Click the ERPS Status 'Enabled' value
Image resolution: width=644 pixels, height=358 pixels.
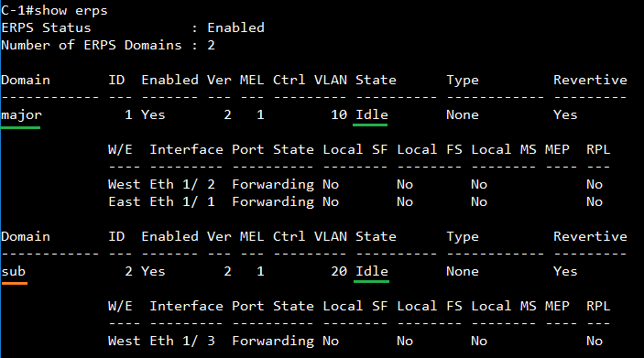[x=235, y=27]
